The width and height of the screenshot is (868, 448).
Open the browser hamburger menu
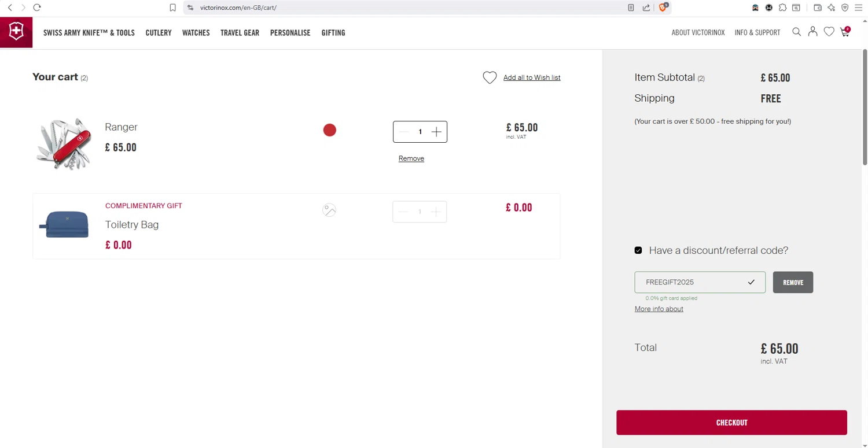[858, 8]
